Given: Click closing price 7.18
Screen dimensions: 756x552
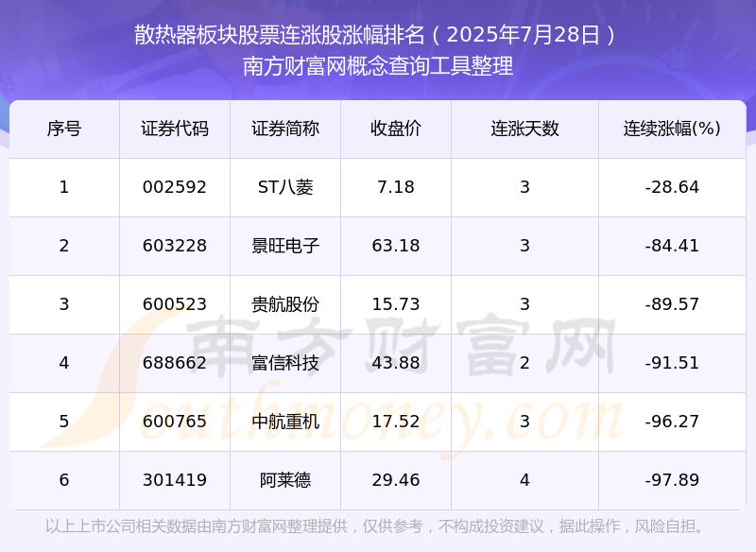Looking at the screenshot, I should (396, 187).
